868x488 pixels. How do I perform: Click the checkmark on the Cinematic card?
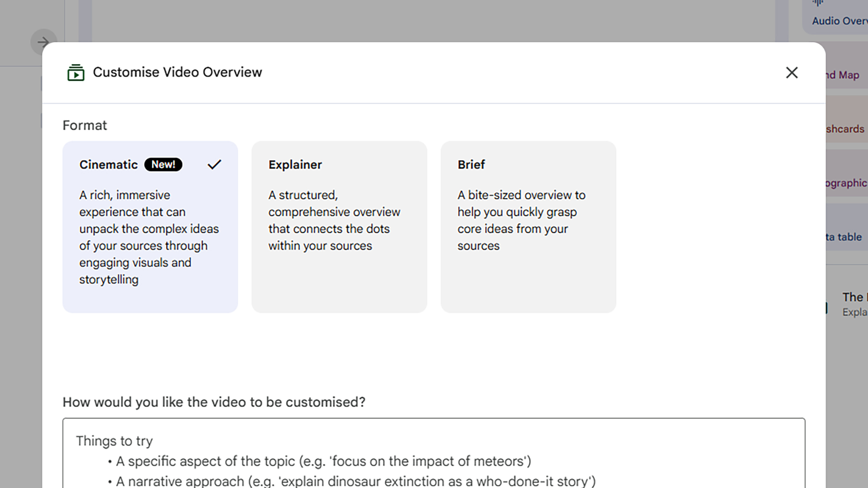(x=214, y=165)
